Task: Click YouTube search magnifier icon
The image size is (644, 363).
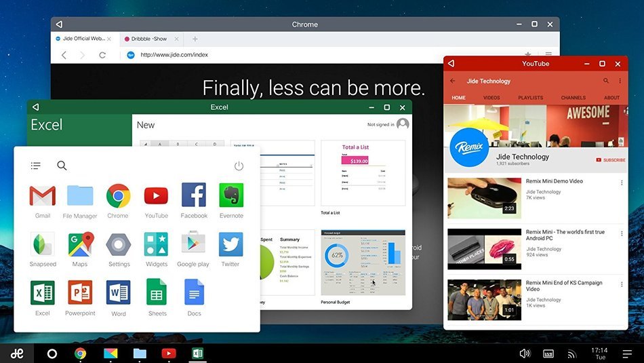Action: pyautogui.click(x=606, y=81)
